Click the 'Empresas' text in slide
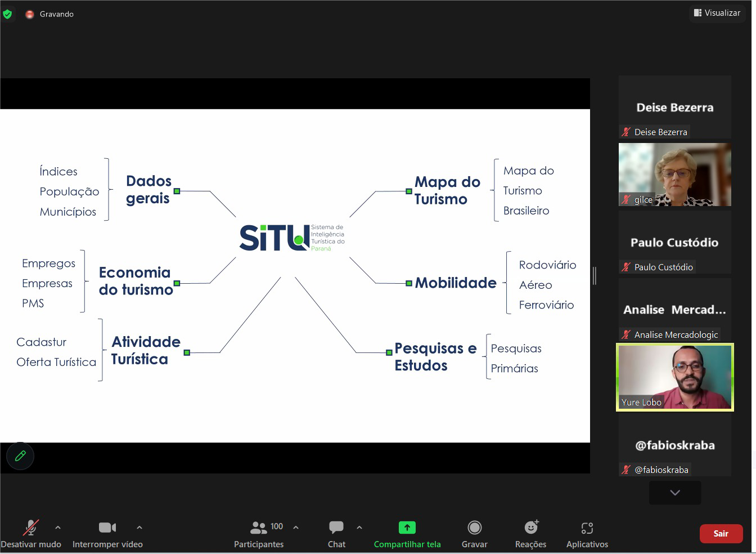The width and height of the screenshot is (756, 554). (x=47, y=283)
